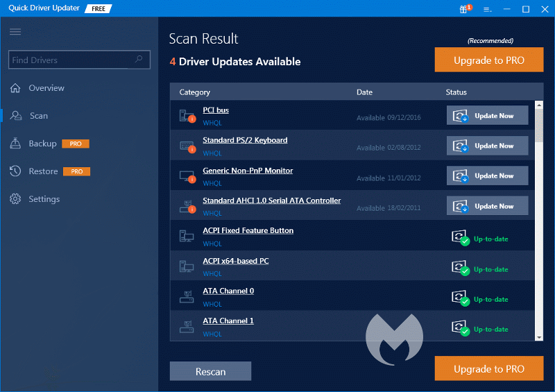Click the PRO badge beside Backup
The width and height of the screenshot is (555, 392).
click(x=76, y=144)
